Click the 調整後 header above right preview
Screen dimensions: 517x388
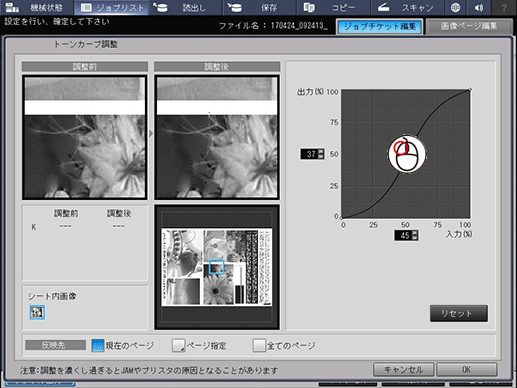[x=217, y=67]
